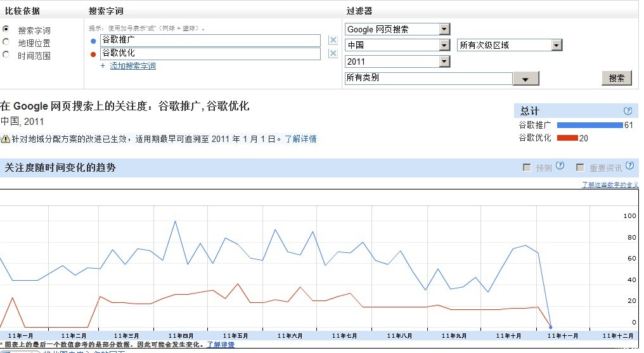Screen dimensions: 644x353
Task: Open help icon next to 预测
Action: (560, 165)
